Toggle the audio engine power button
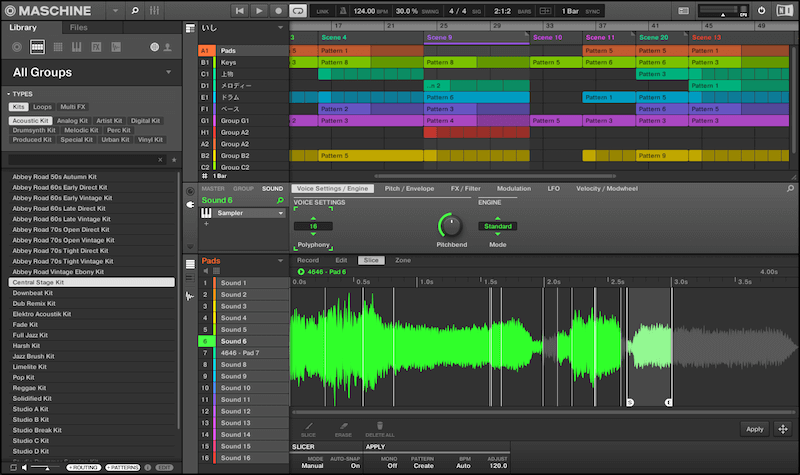Viewport: 800px width, 475px height. tap(761, 11)
